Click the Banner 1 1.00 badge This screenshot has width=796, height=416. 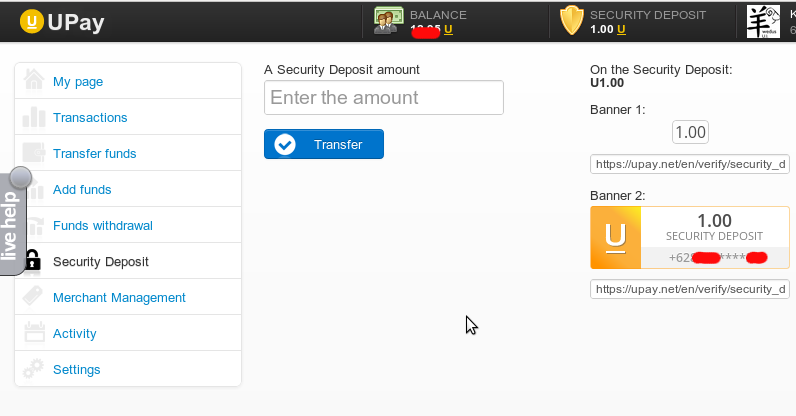click(x=690, y=132)
